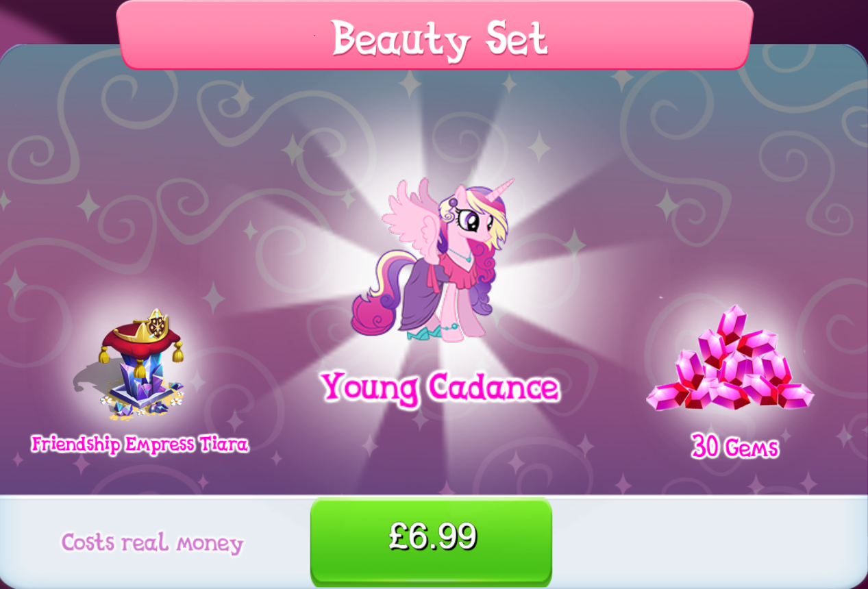Click the 30 Gems reward label
868x589 pixels.
click(734, 447)
